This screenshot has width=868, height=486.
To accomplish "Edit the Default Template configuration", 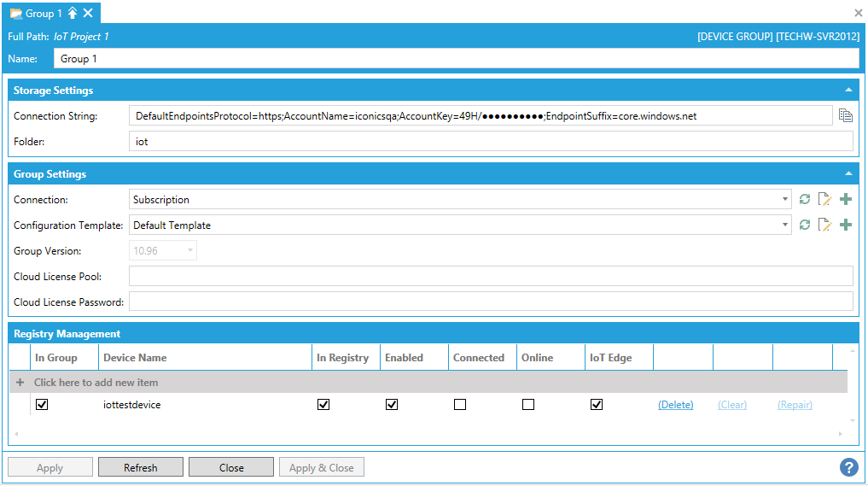I will [x=824, y=225].
